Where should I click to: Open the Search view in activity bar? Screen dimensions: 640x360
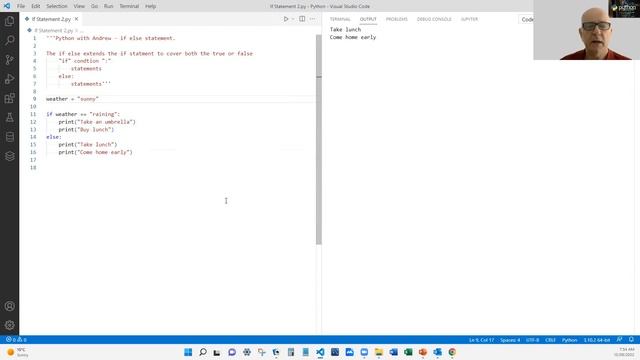[x=9, y=40]
